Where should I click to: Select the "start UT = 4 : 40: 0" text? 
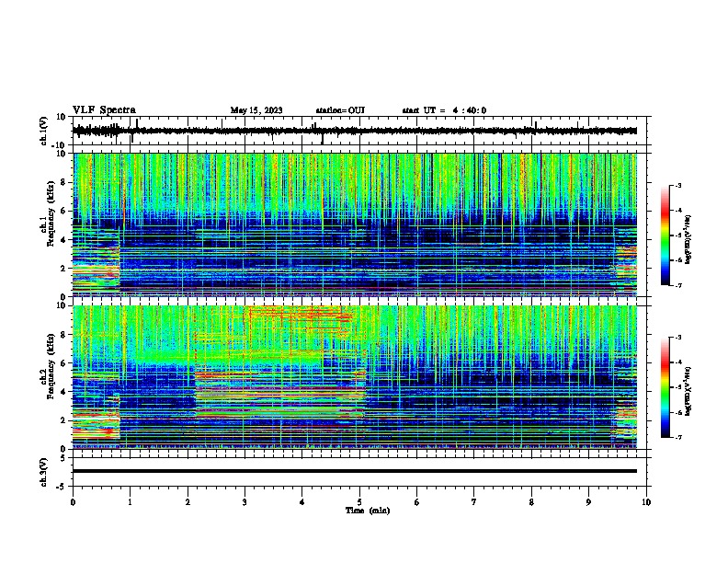[444, 110]
